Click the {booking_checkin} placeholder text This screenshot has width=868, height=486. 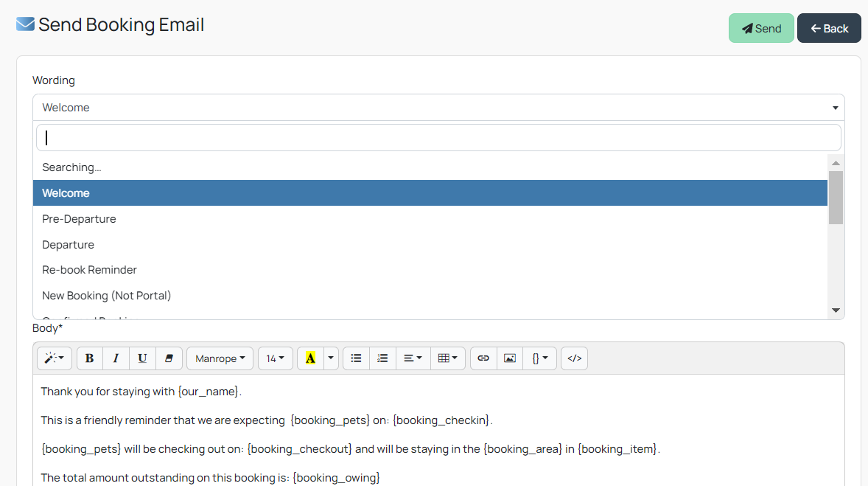[x=441, y=420]
